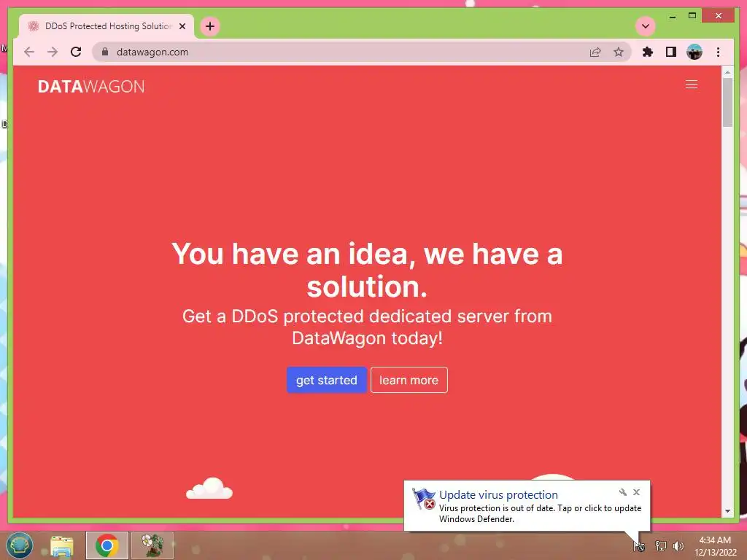Screen dimensions: 747x560
Task: Click the page scrollbar up arrow
Action: coord(727,72)
